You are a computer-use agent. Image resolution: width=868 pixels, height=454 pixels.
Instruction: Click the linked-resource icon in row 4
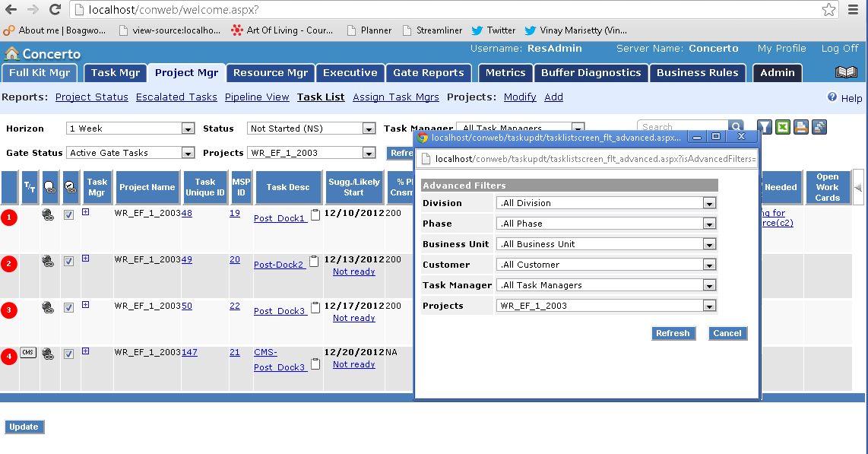coord(48,354)
